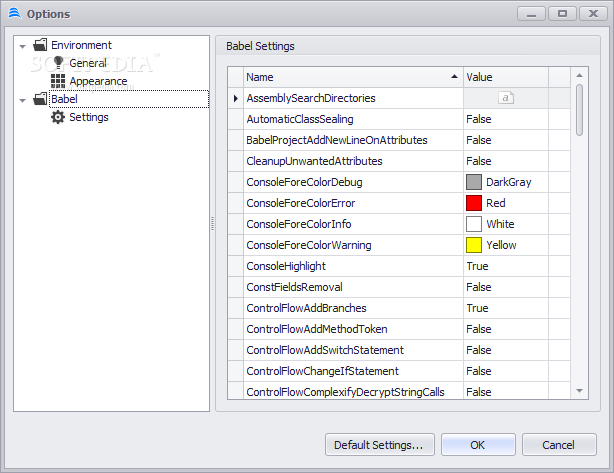The image size is (614, 473).
Task: Click the Appearance grid icon
Action: 58,81
